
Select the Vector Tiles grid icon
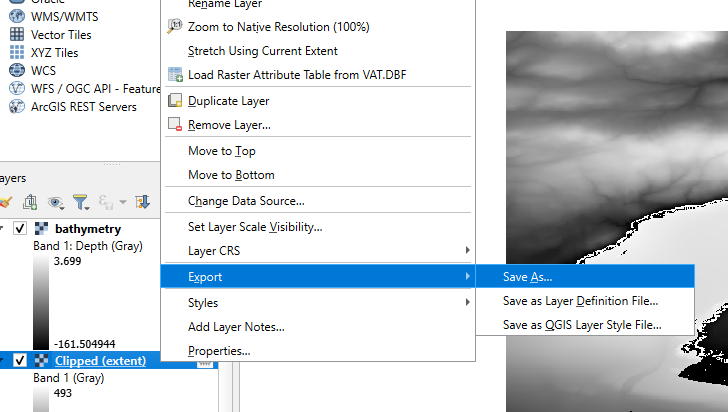[x=17, y=35]
